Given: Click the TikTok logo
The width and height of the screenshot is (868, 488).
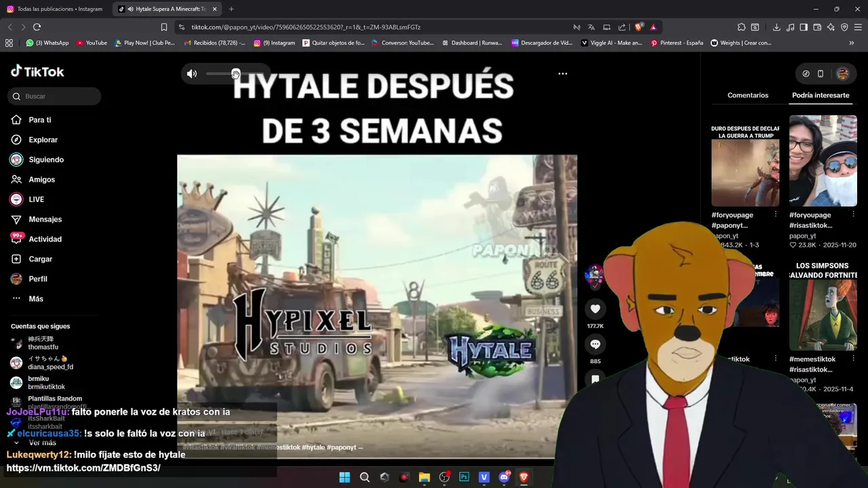Looking at the screenshot, I should 37,71.
